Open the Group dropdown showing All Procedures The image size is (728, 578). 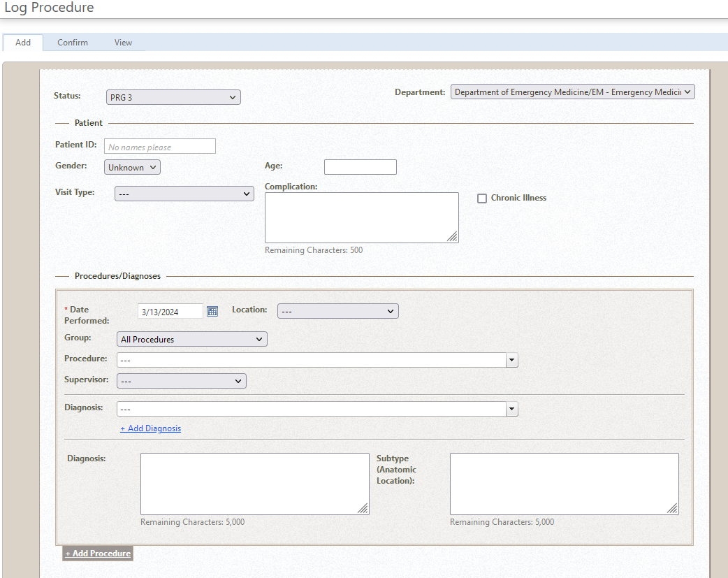191,339
